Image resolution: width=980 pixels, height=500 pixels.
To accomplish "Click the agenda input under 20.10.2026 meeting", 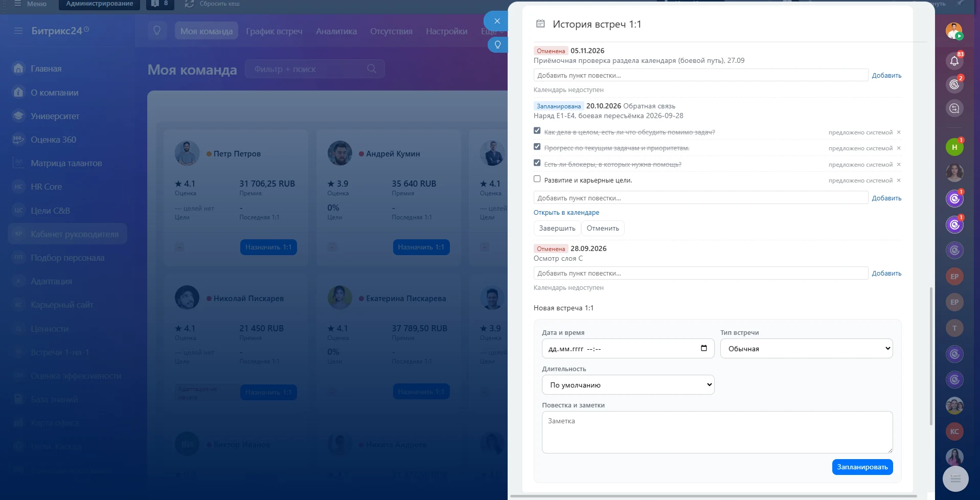I will click(x=700, y=198).
